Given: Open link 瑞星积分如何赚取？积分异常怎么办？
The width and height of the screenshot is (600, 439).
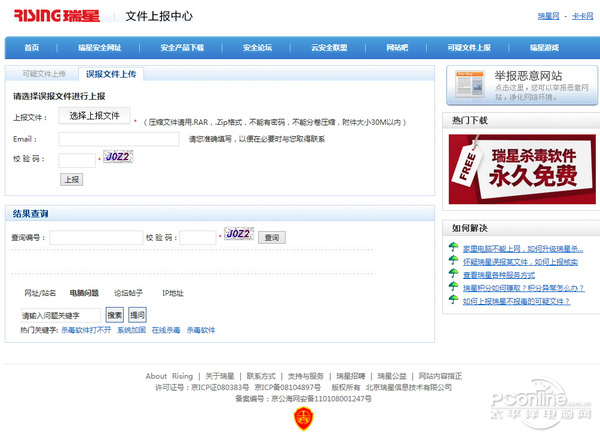Looking at the screenshot, I should tap(523, 288).
